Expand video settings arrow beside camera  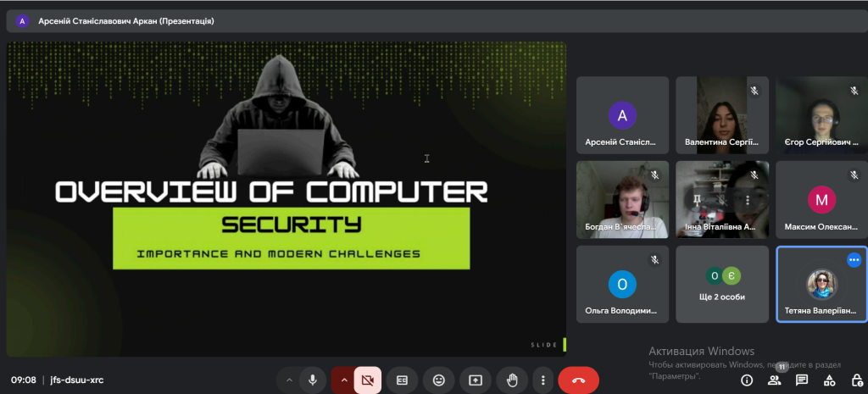[343, 380]
